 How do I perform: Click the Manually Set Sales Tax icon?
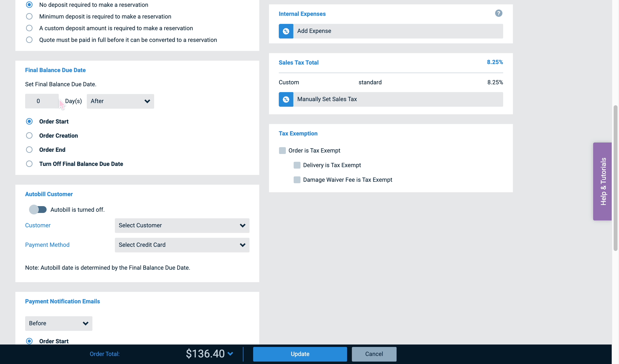pos(286,99)
